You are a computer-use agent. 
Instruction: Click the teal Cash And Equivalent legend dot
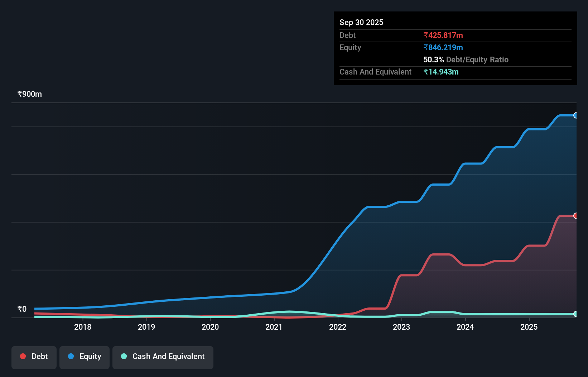124,357
